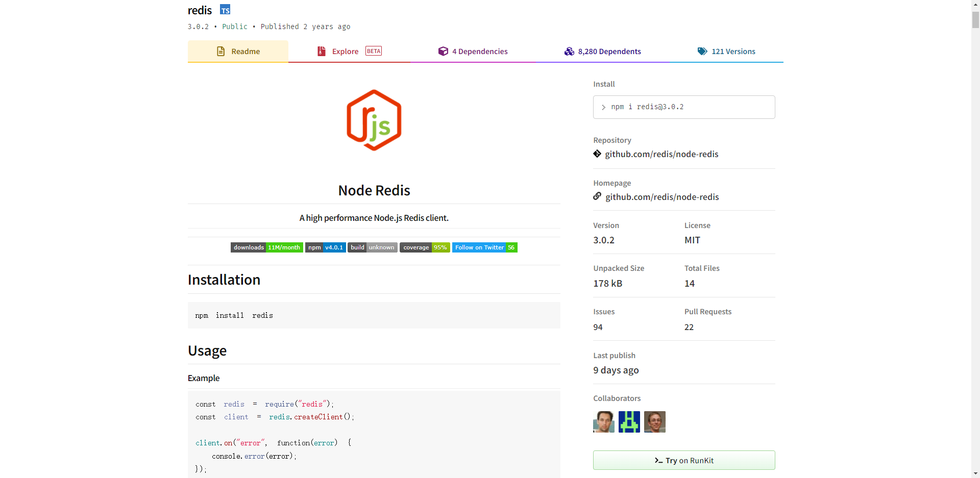Click the Node Redis hexagon logo
The width and height of the screenshot is (980, 478).
[x=374, y=120]
